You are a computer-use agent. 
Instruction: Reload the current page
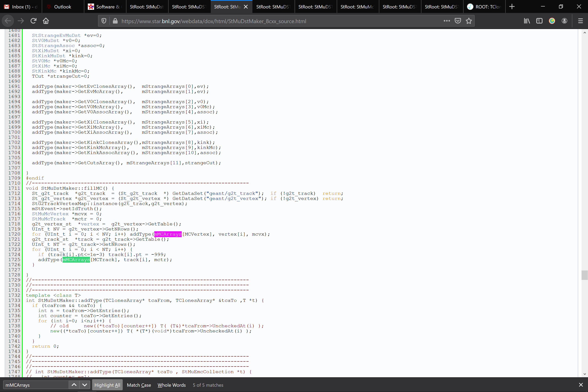(34, 21)
